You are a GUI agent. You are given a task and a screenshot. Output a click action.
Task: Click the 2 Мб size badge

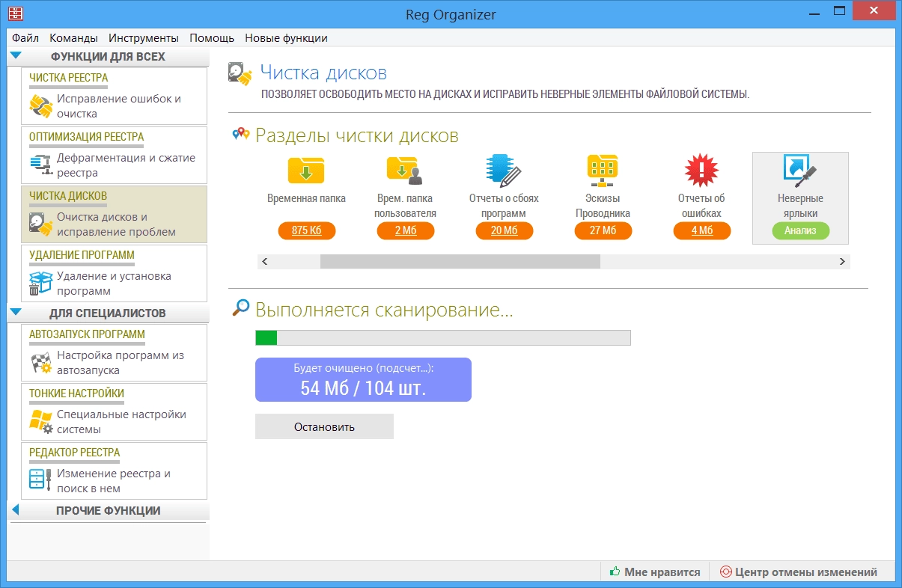(x=406, y=230)
